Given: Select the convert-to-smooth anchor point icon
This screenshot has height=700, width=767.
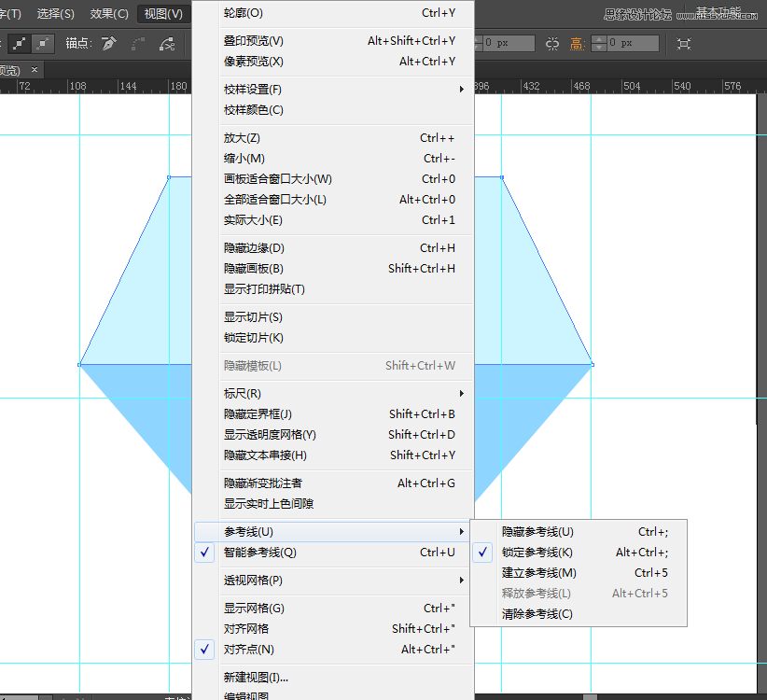Looking at the screenshot, I should tap(39, 42).
